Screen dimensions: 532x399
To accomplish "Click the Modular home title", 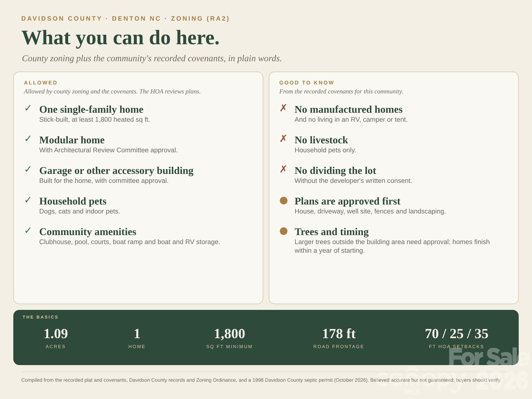I will [72, 140].
